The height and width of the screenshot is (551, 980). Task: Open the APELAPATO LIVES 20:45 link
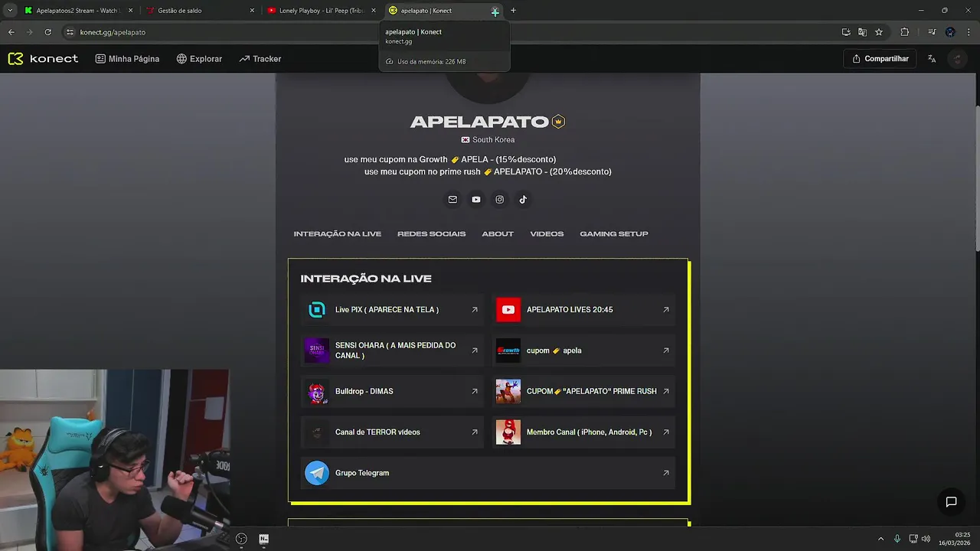click(583, 310)
